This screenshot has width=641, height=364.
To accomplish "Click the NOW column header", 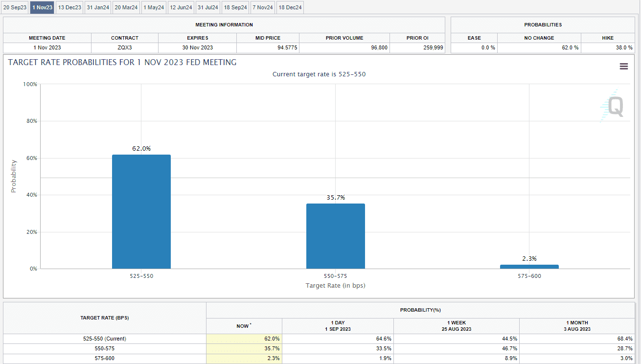I will (244, 326).
